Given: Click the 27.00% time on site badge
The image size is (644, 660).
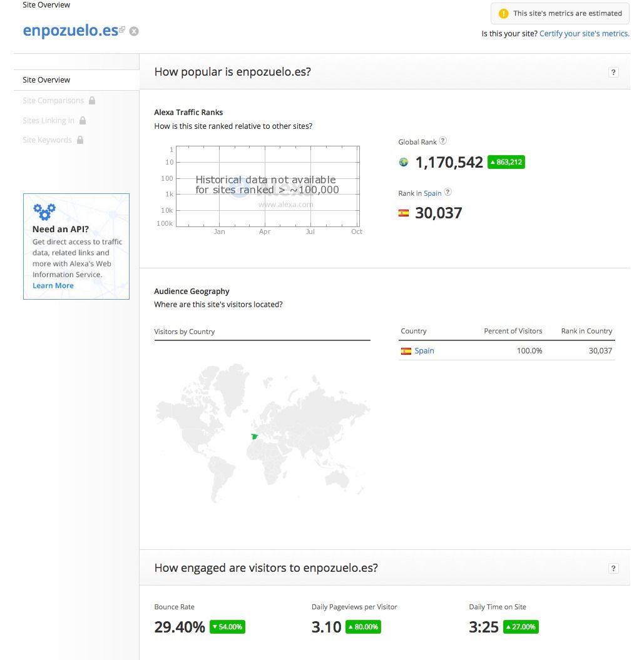Looking at the screenshot, I should tap(521, 627).
